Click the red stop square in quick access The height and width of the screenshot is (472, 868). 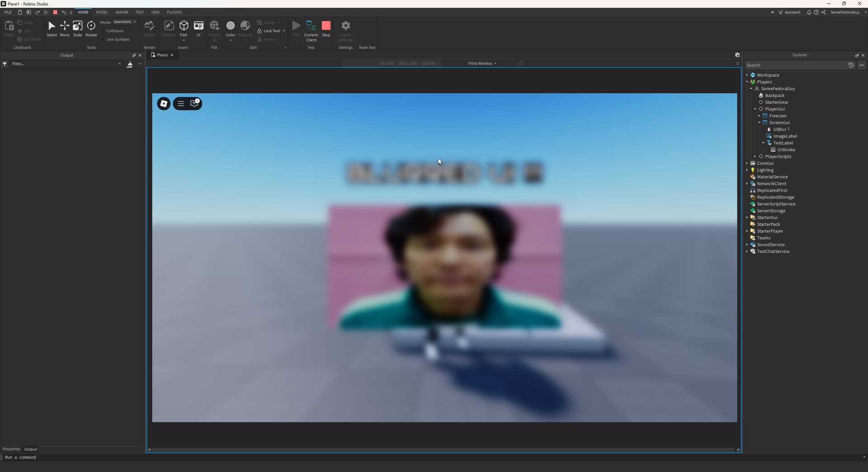pyautogui.click(x=55, y=12)
